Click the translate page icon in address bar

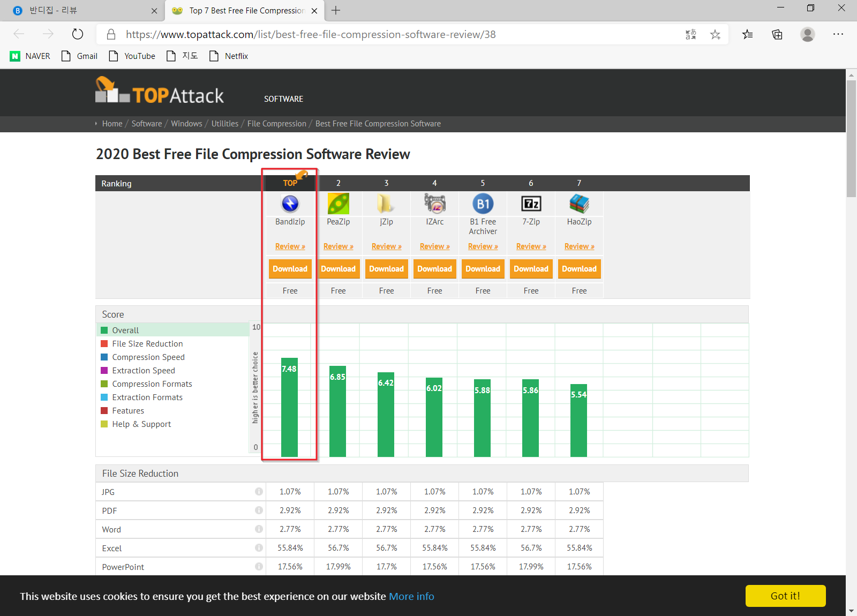click(x=691, y=34)
